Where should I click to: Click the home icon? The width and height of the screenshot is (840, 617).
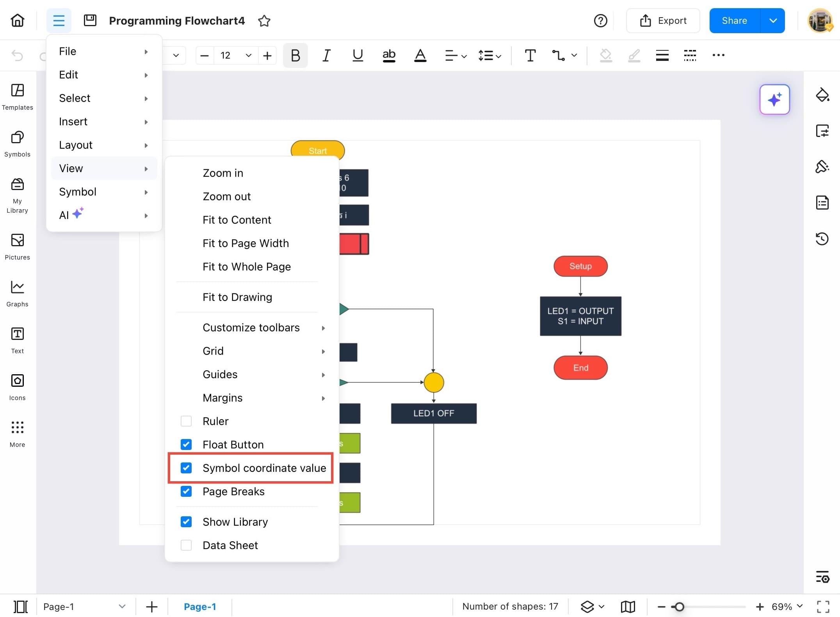(x=18, y=20)
